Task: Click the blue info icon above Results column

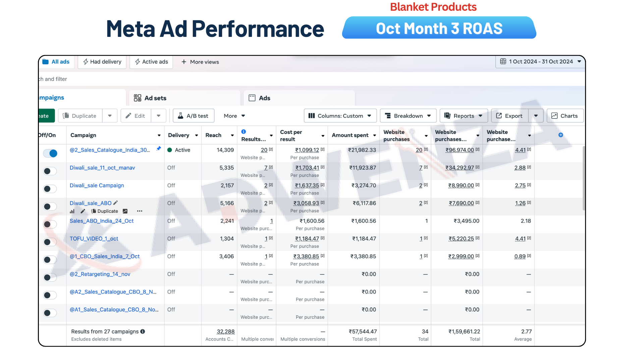Action: (x=244, y=132)
